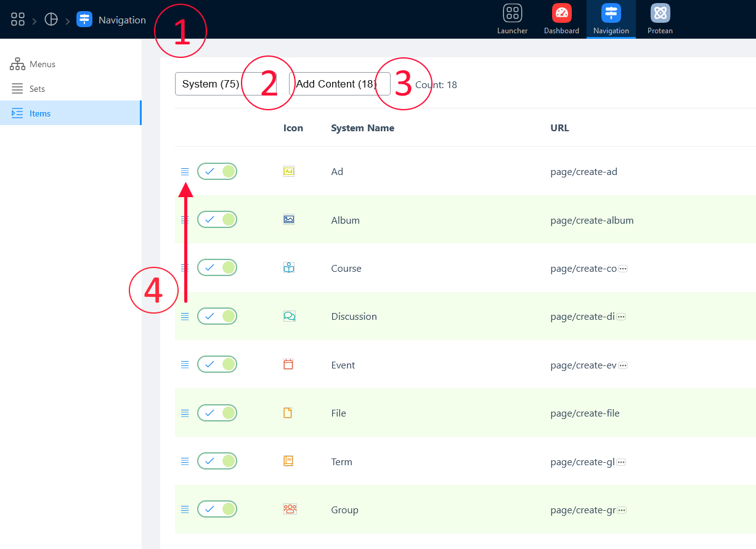Click the apps grid icon in breadcrumb
756x549 pixels.
[18, 20]
